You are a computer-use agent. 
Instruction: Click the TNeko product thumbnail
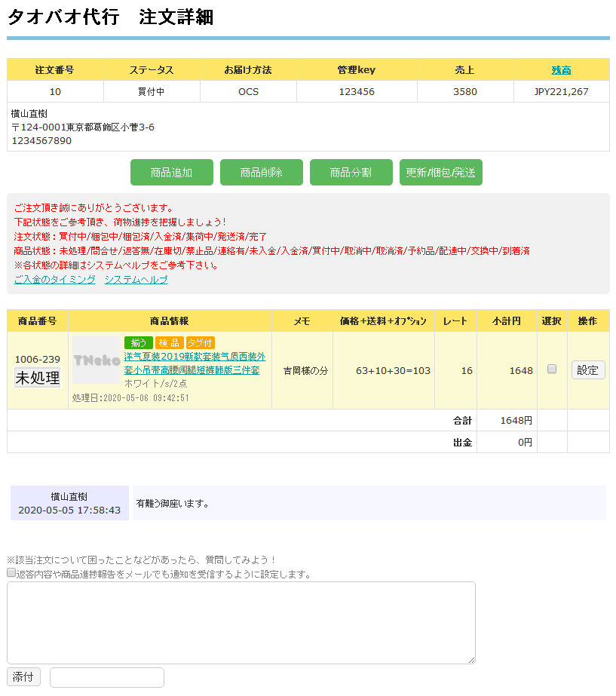click(x=97, y=360)
